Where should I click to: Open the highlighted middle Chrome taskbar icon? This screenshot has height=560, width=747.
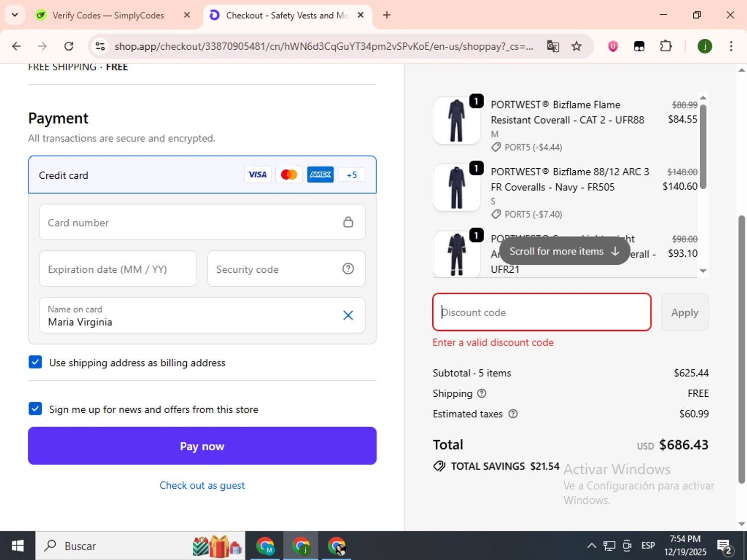(301, 546)
